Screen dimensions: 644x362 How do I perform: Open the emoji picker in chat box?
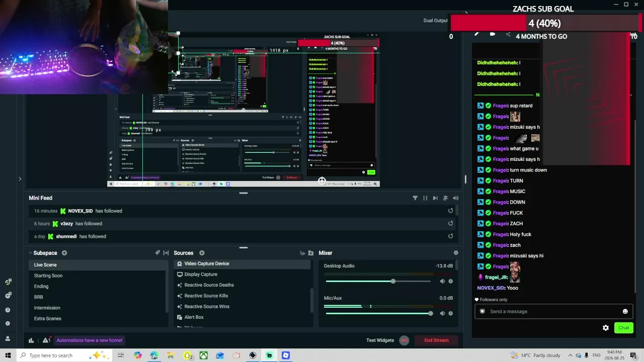pos(625,311)
